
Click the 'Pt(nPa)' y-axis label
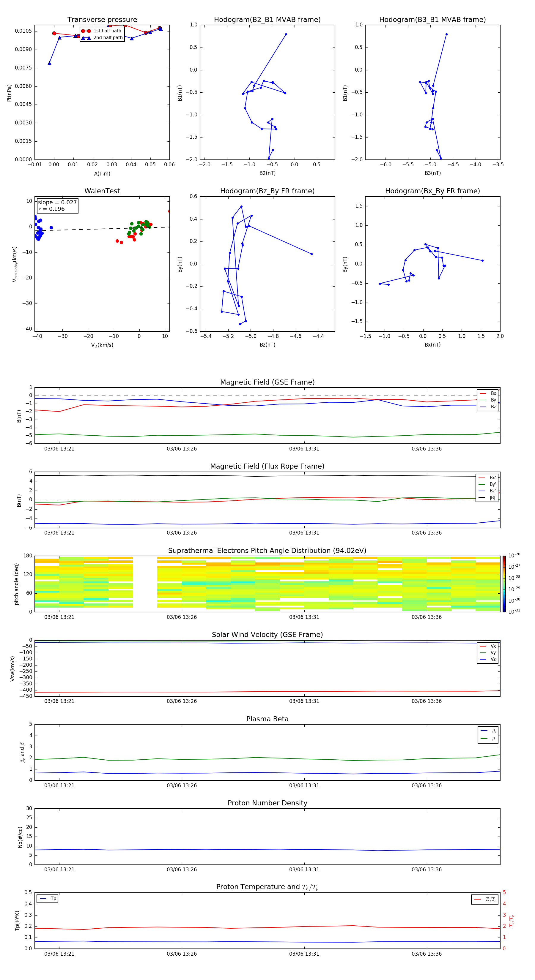point(9,92)
